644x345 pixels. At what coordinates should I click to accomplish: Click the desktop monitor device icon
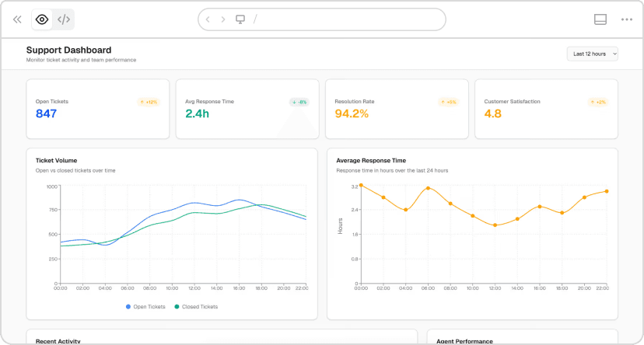[240, 19]
